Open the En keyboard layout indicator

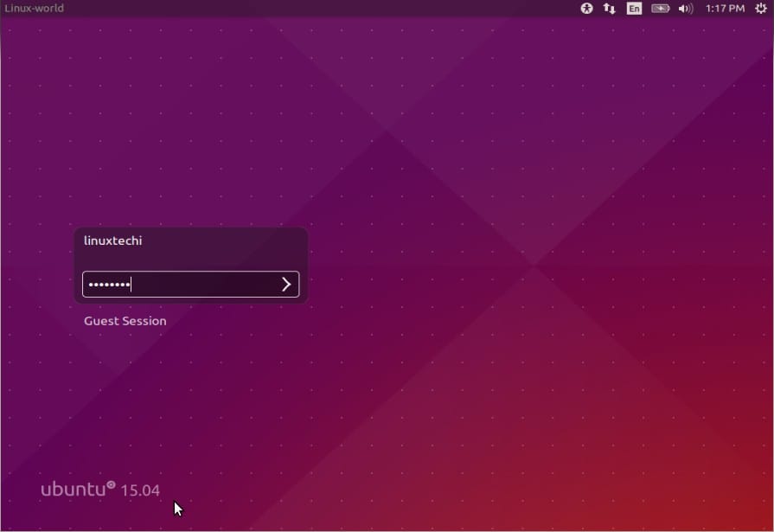click(x=634, y=9)
